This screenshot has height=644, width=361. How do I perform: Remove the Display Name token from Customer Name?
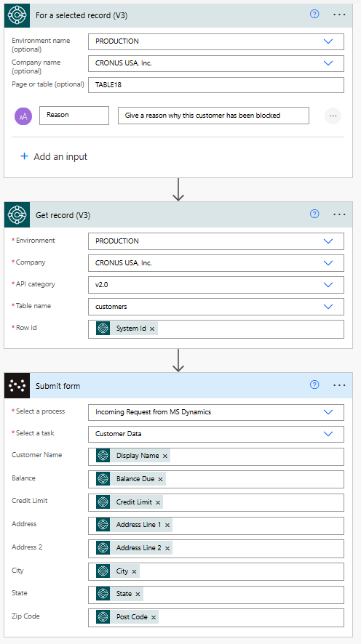tap(165, 456)
